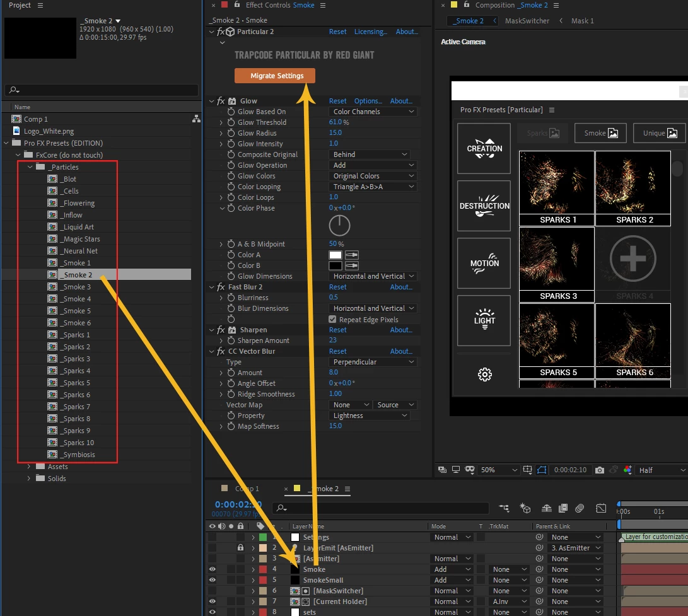This screenshot has height=616, width=688.
Task: Switch to Mask 1 breadcrumb tab
Action: pyautogui.click(x=582, y=21)
